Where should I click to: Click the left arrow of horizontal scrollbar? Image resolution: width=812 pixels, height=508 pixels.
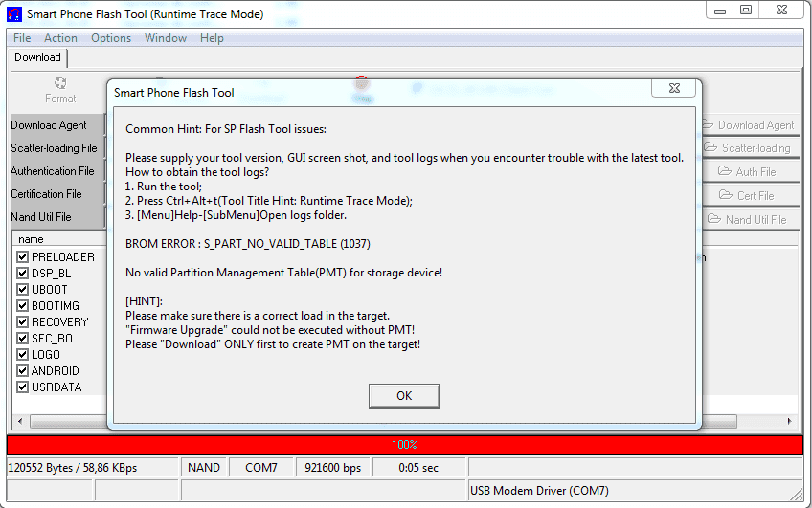tap(20, 421)
